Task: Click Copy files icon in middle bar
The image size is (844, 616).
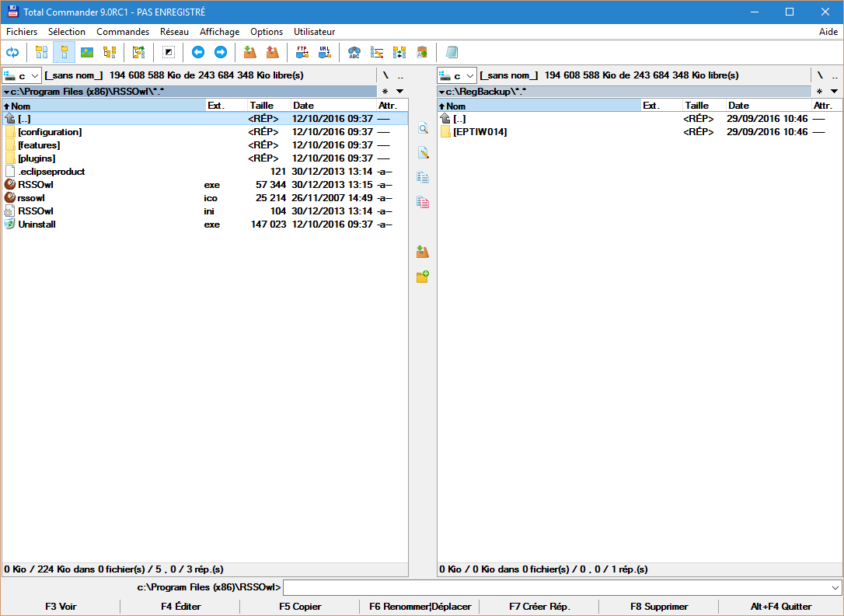Action: 423,177
